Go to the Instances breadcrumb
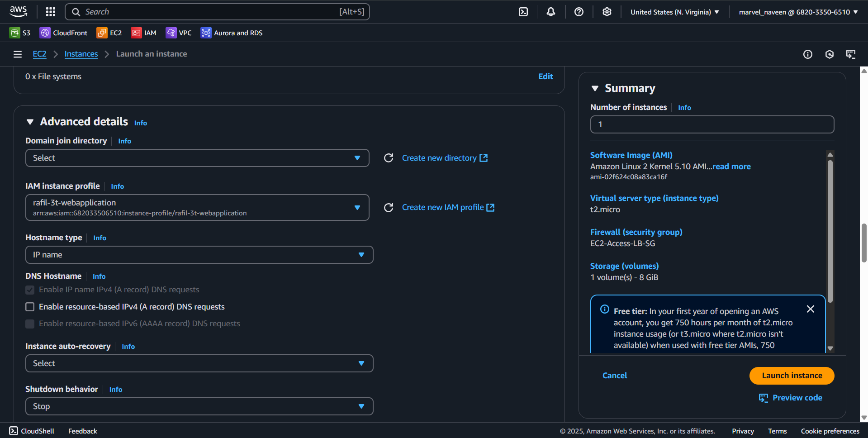The image size is (868, 438). pyautogui.click(x=81, y=54)
